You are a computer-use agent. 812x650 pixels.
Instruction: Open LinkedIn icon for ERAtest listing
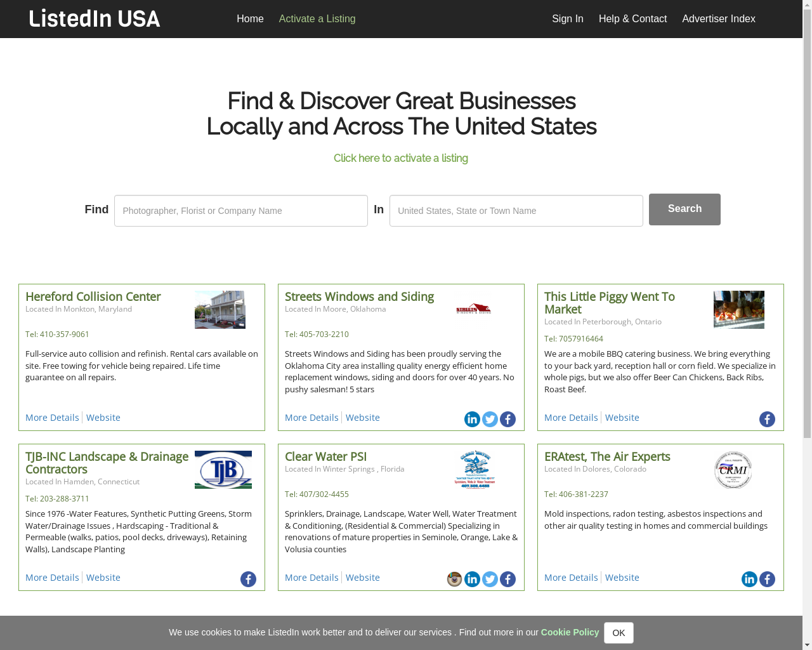click(x=749, y=579)
